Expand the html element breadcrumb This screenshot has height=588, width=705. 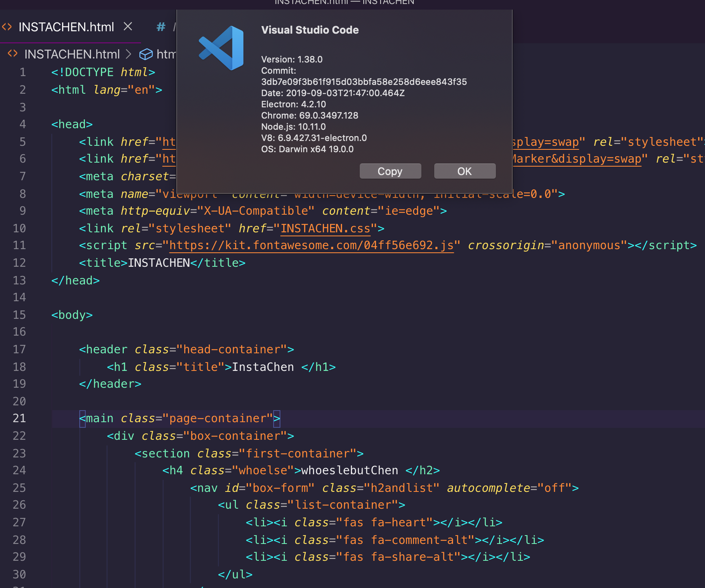click(168, 54)
